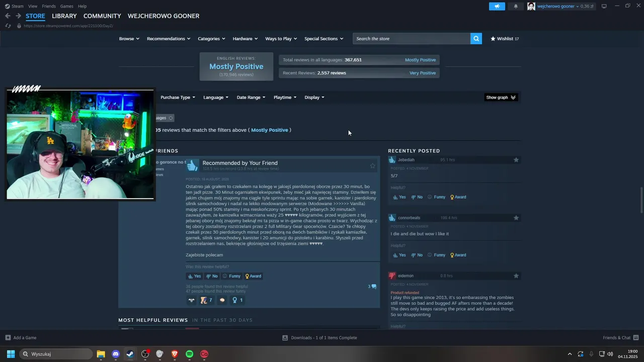Open Spotify from the taskbar
This screenshot has width=644, height=362.
click(189, 354)
